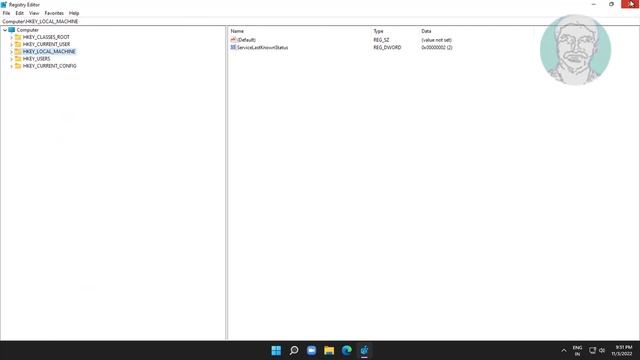640x360 pixels.
Task: Click the REG_SZ type cell
Action: point(381,40)
